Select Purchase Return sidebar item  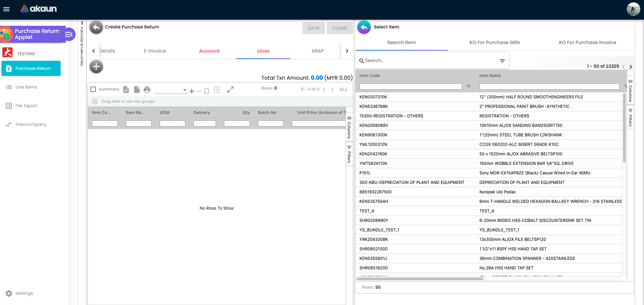pos(31,68)
